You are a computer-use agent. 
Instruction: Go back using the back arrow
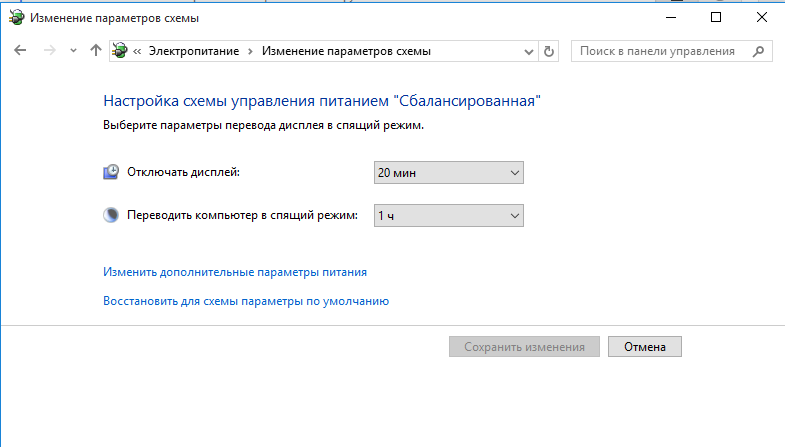coord(20,51)
